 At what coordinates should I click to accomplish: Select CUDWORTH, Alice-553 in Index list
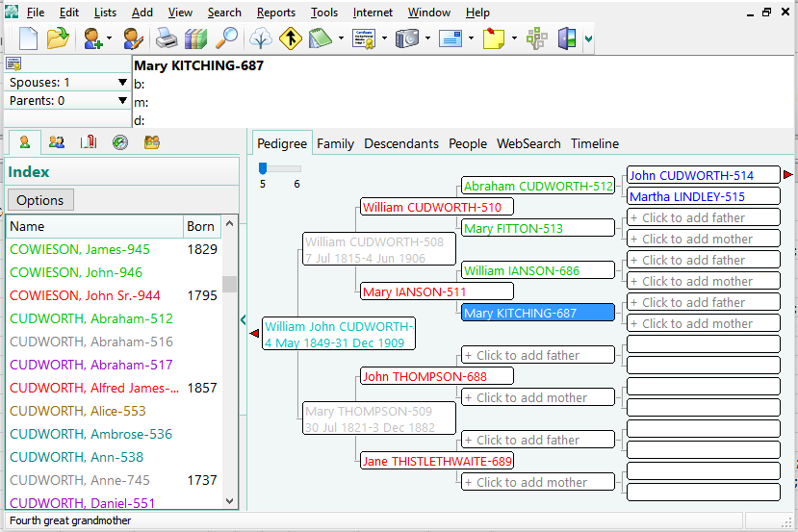(78, 411)
